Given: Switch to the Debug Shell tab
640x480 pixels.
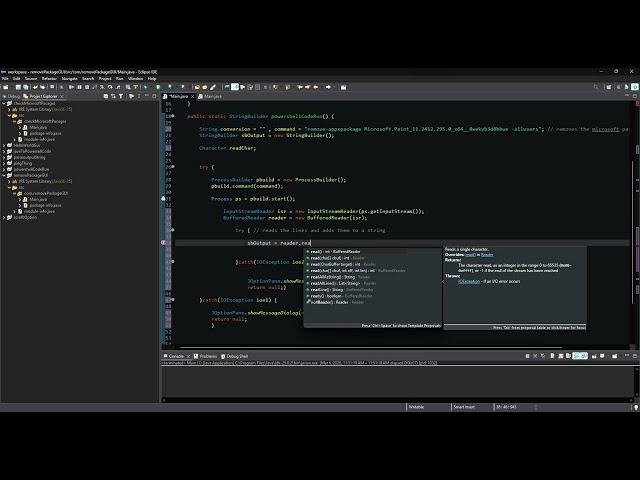Looking at the screenshot, I should pos(235,356).
